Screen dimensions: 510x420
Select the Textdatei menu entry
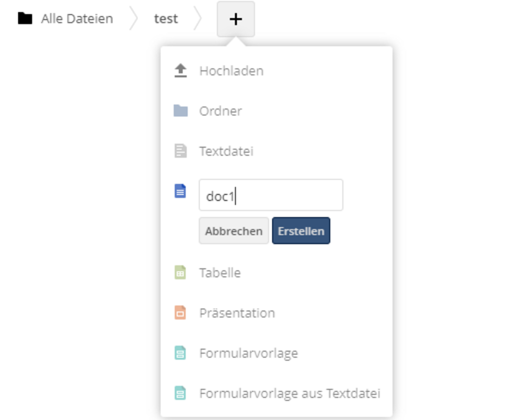point(226,152)
